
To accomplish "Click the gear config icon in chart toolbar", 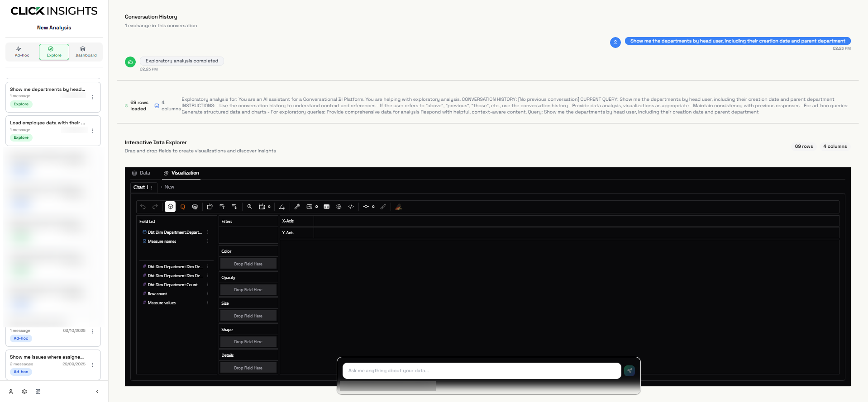I will [x=339, y=207].
